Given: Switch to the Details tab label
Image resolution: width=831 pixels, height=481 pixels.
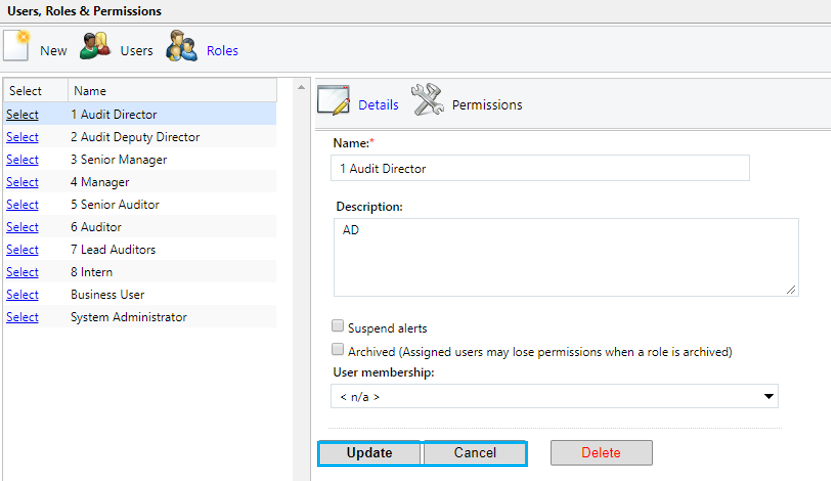Looking at the screenshot, I should [x=378, y=105].
